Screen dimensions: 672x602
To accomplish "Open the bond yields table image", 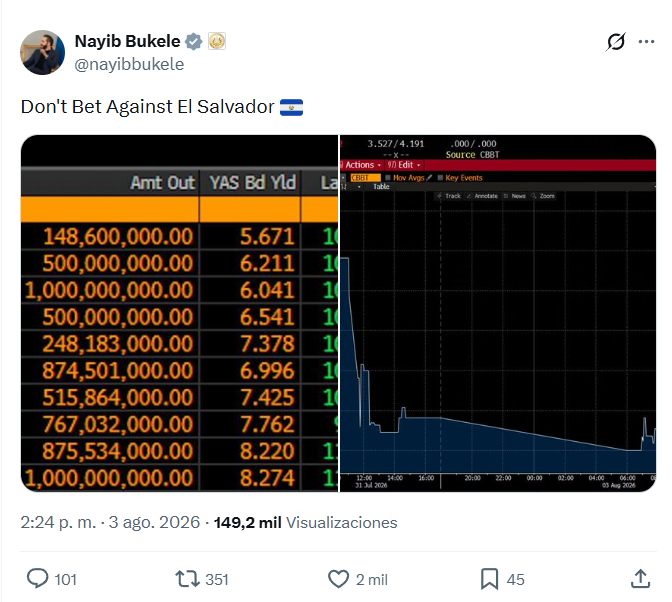I will [180, 313].
